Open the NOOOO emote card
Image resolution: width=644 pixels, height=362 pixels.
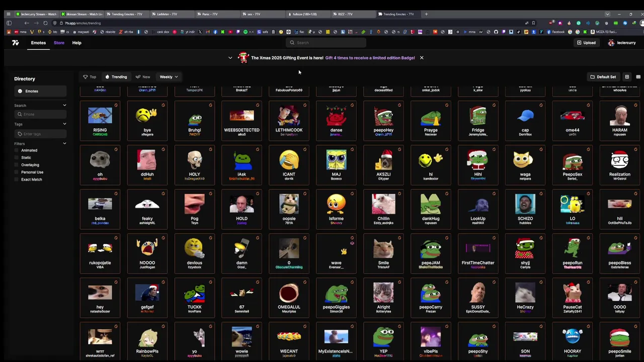tap(147, 253)
